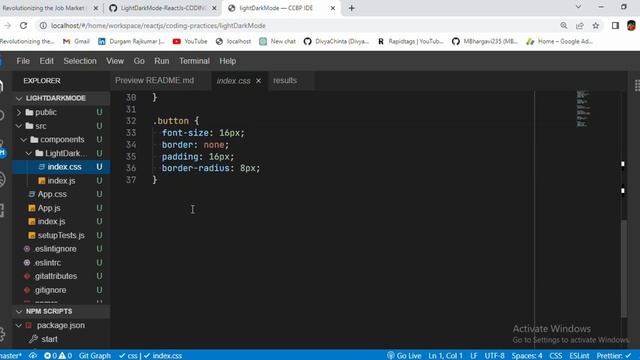Screen dimensions: 640x360
Task: Open index.js inside LightDark folder
Action: (x=61, y=180)
